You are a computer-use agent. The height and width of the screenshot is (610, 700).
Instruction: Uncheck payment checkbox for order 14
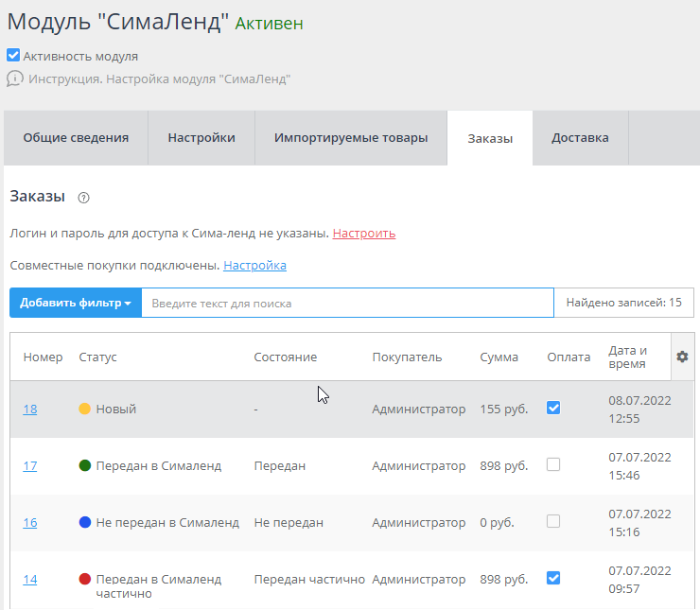(553, 578)
